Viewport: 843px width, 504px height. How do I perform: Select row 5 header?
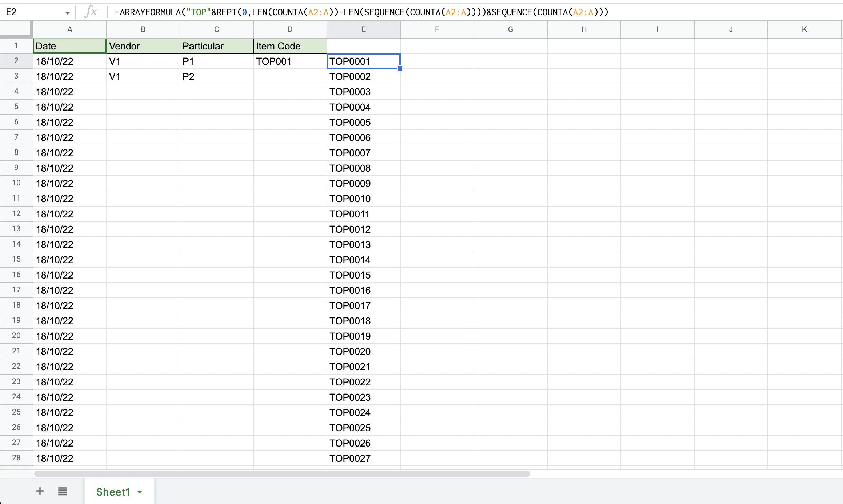[x=16, y=107]
